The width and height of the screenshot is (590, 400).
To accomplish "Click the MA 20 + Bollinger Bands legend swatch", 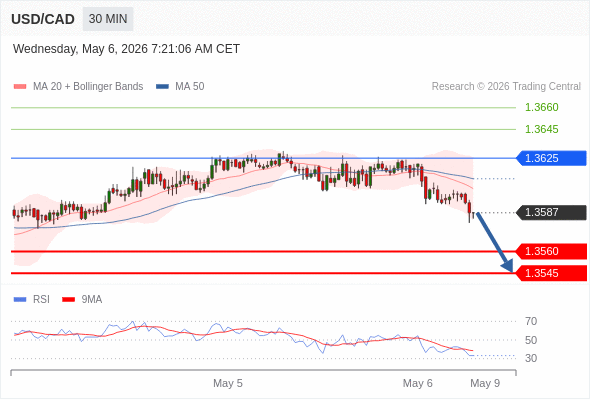I will pos(20,87).
